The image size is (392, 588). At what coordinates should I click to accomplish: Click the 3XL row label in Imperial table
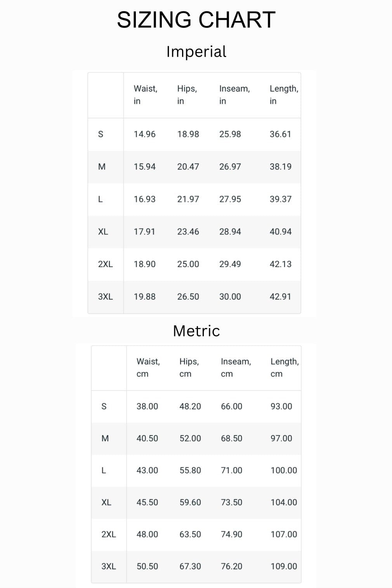pyautogui.click(x=105, y=297)
